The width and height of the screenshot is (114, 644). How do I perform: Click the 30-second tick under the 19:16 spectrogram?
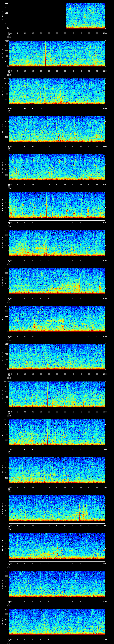(x=57, y=298)
